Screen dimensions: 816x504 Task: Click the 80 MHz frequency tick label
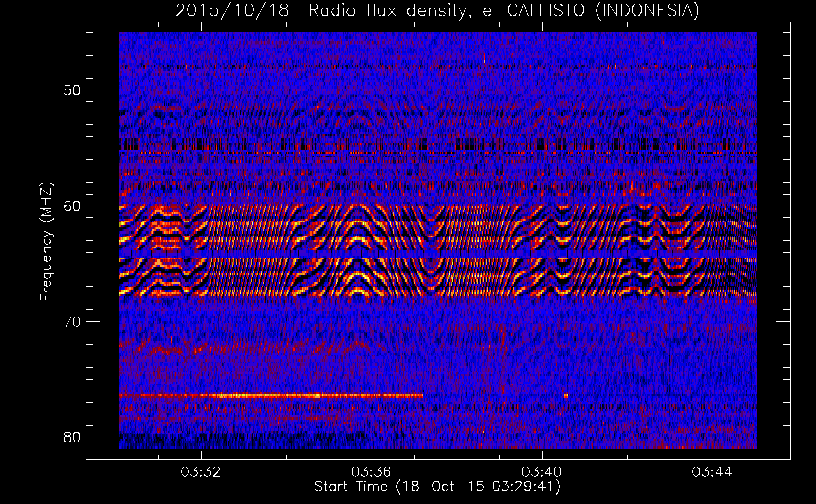pos(72,437)
